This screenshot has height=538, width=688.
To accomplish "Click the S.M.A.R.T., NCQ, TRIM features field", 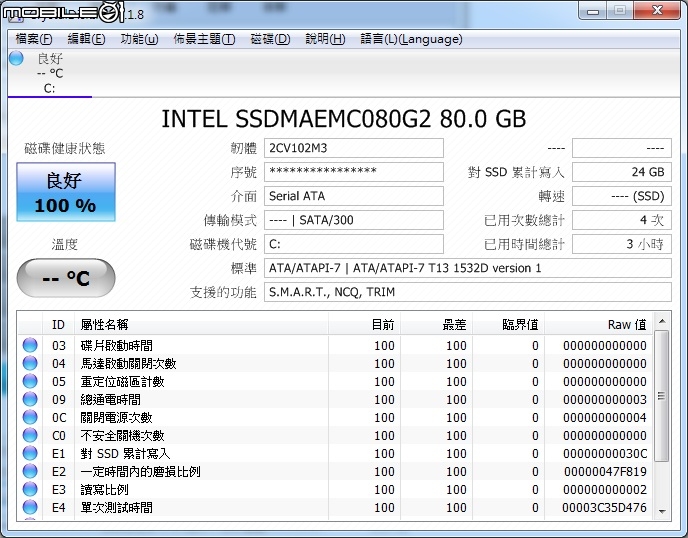I will point(468,292).
